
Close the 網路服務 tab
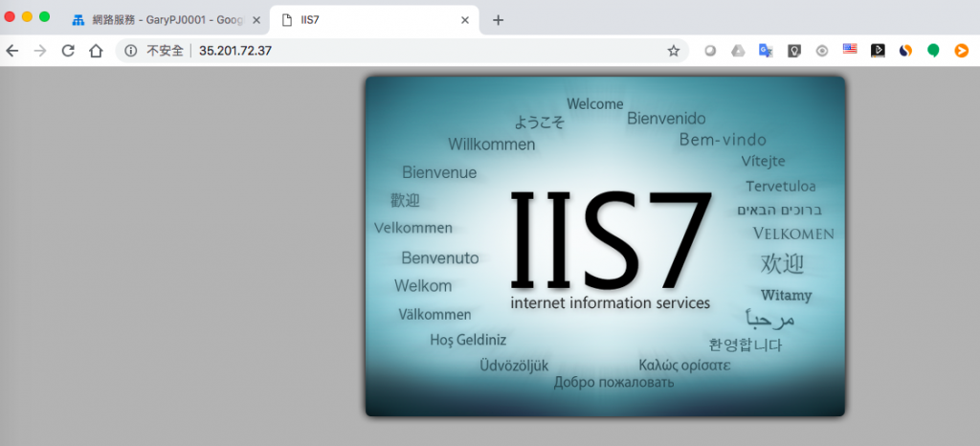(x=256, y=20)
